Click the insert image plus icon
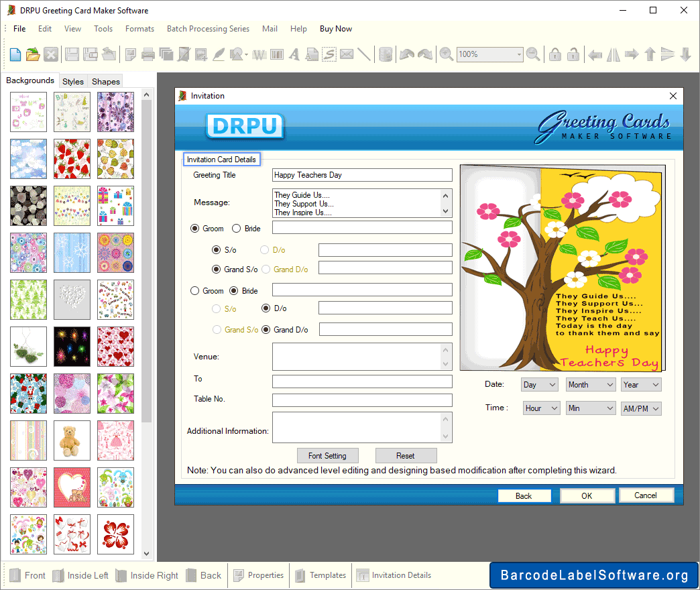This screenshot has height=590, width=700. [201, 54]
